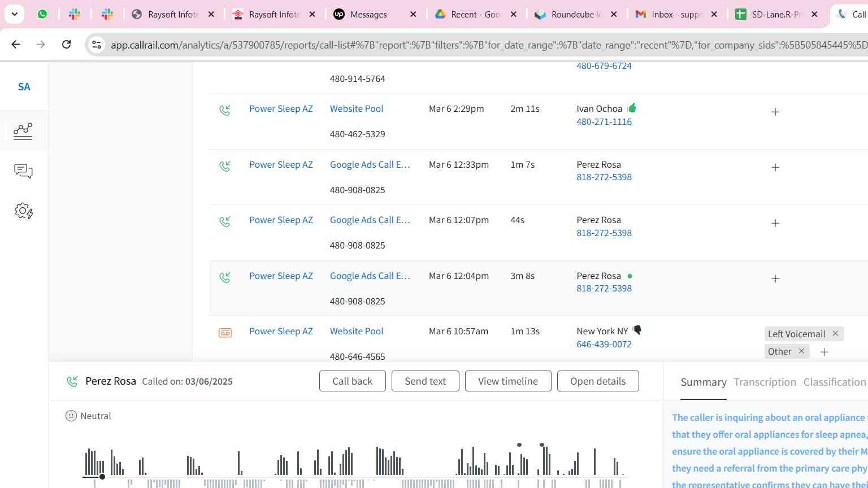This screenshot has height=488, width=868.
Task: Click the "Mar 6 12:04pm" date cell
Action: 459,276
